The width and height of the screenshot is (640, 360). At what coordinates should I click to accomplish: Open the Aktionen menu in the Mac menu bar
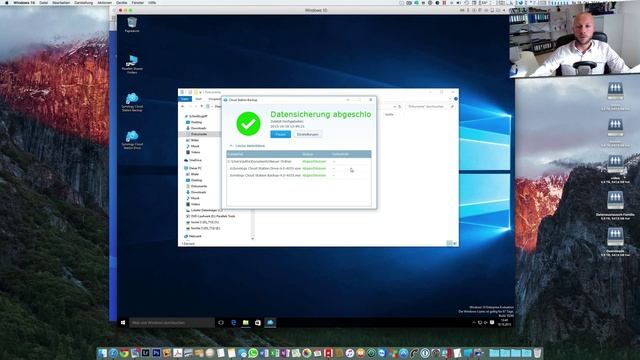[104, 2]
